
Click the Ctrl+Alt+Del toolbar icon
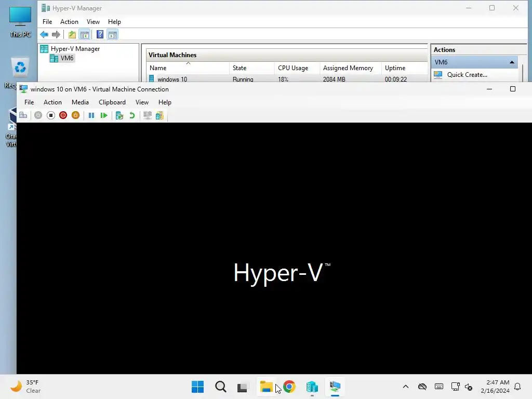click(x=23, y=115)
